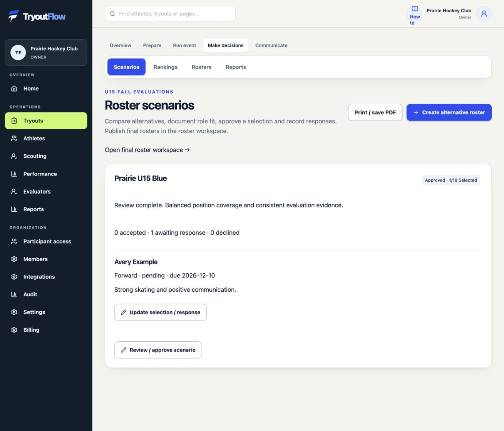
Task: Click Create alternative roster button
Action: point(449,112)
